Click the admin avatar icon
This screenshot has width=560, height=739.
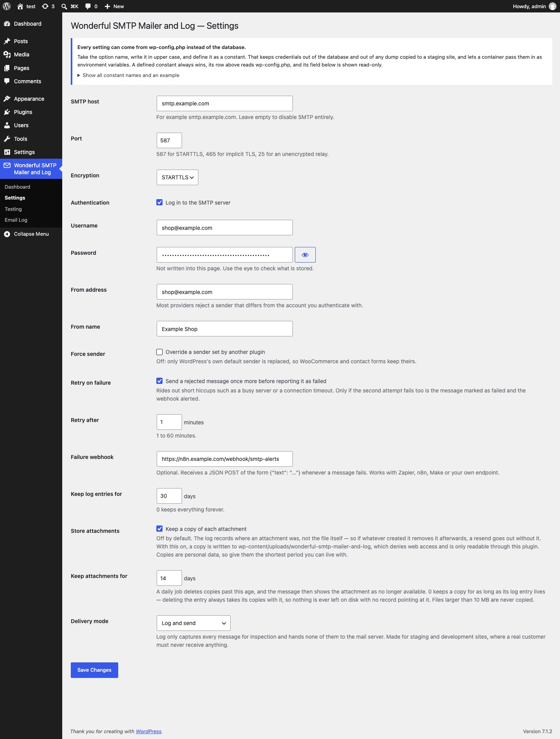point(552,6)
